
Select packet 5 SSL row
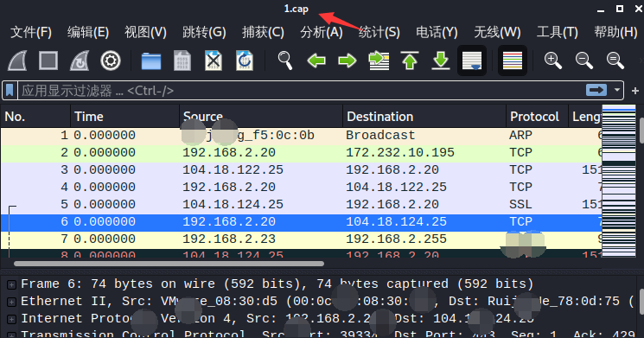pyautogui.click(x=301, y=205)
